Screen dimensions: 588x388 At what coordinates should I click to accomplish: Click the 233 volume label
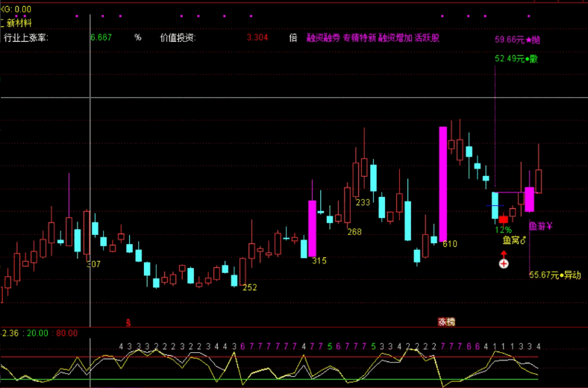pos(363,202)
